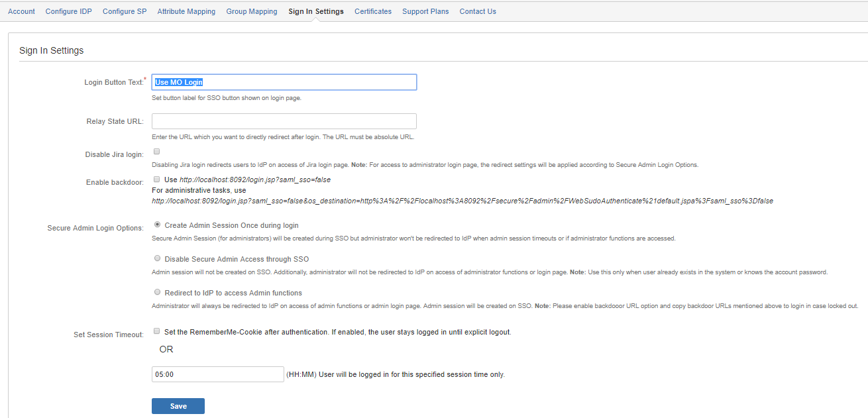This screenshot has height=418, width=868.
Task: Open the Support Plans tab
Action: [425, 11]
